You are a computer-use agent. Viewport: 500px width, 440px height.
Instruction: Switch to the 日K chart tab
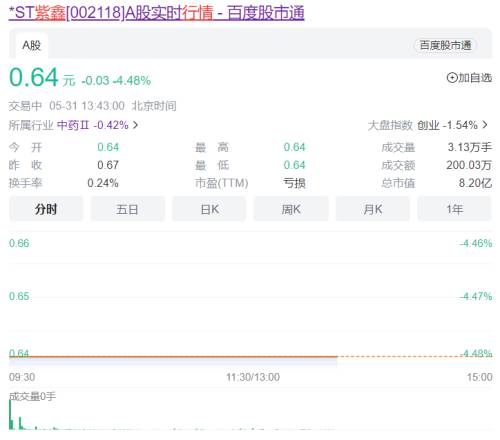click(209, 209)
